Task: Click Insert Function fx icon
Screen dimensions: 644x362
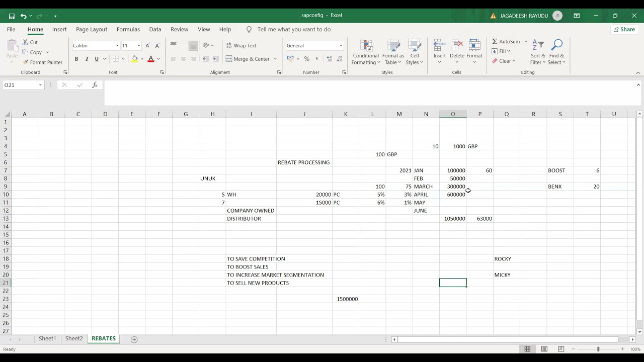Action: 95,85
